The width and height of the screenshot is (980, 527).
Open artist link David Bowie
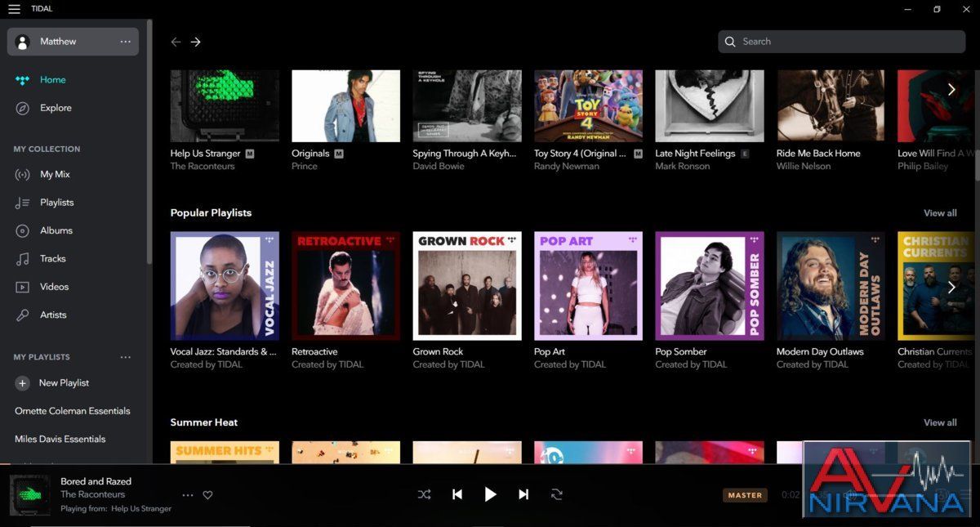click(439, 167)
